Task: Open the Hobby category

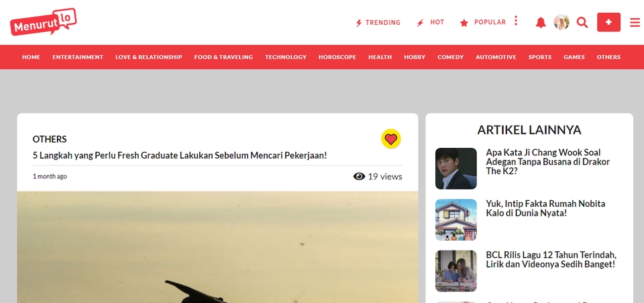Action: coord(415,57)
